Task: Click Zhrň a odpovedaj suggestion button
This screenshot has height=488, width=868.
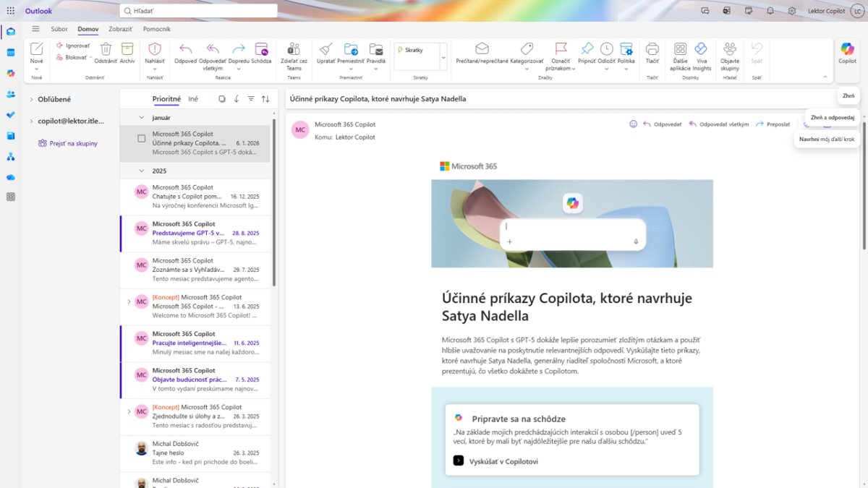Action: (x=833, y=117)
